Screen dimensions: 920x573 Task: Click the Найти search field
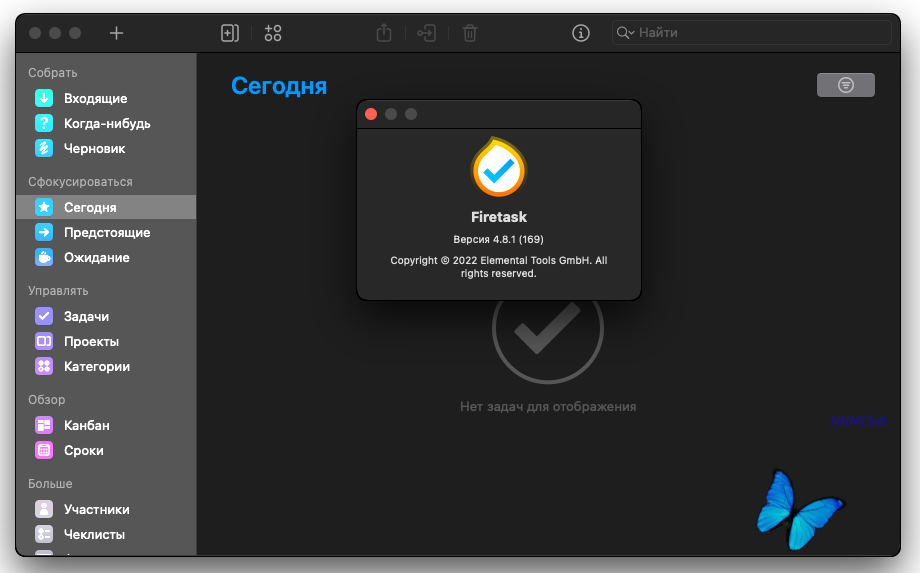[x=752, y=33]
